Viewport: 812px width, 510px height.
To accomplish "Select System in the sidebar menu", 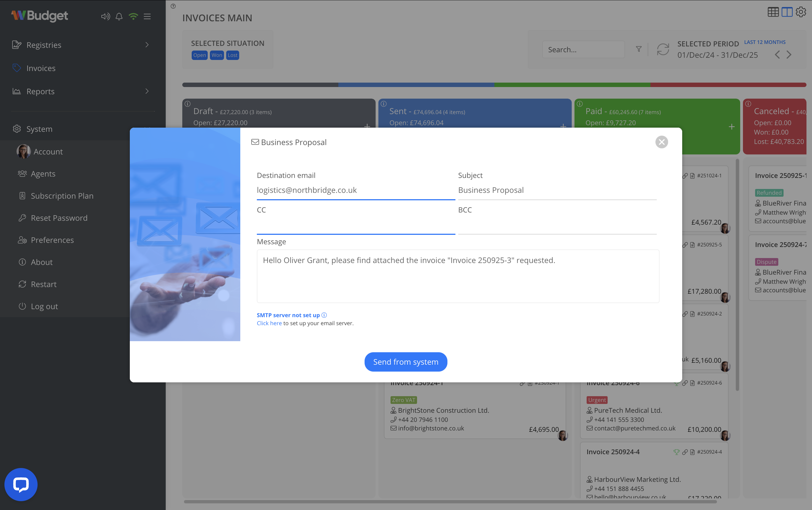I will pos(39,129).
